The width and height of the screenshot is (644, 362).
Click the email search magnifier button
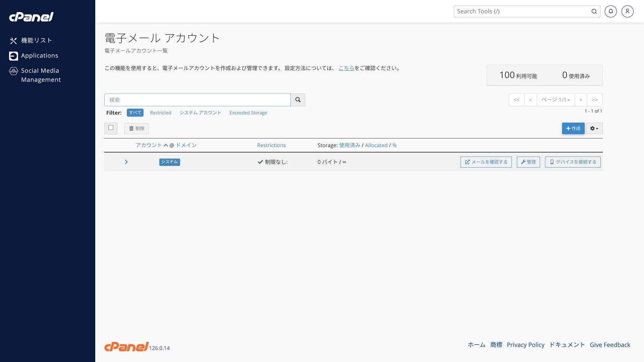(298, 100)
